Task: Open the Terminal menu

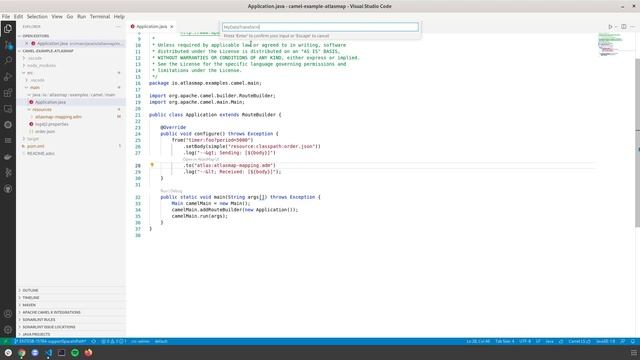Action: [x=100, y=17]
